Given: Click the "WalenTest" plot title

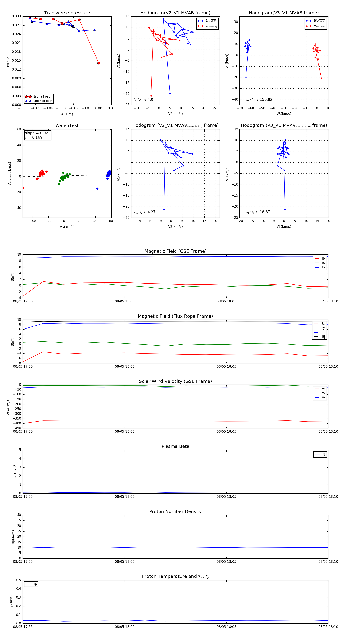Looking at the screenshot, I should pos(67,125).
